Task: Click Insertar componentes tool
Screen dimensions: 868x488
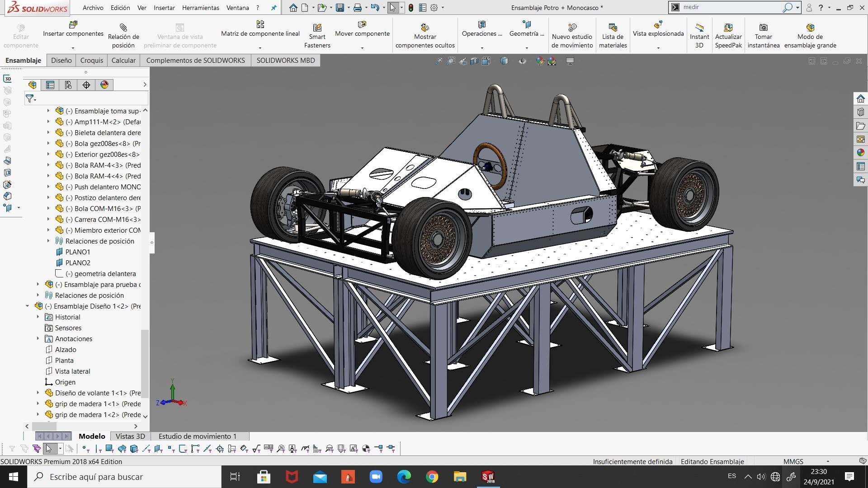Action: pyautogui.click(x=73, y=29)
